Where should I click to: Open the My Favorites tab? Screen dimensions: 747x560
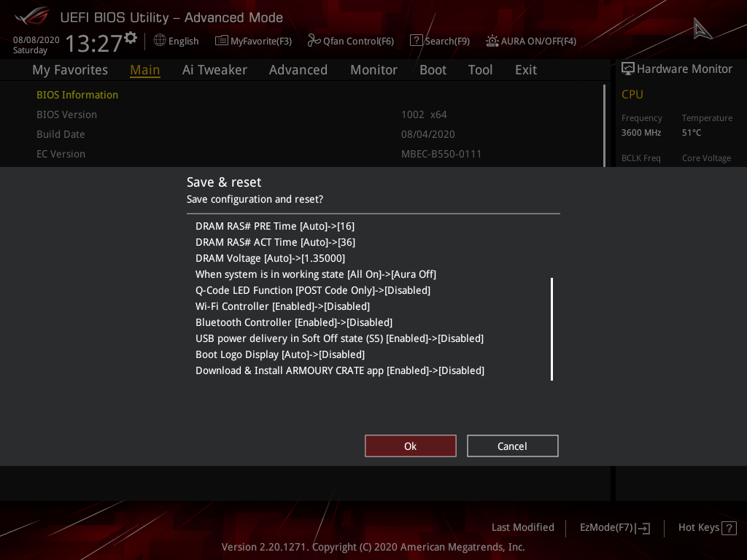coord(70,70)
